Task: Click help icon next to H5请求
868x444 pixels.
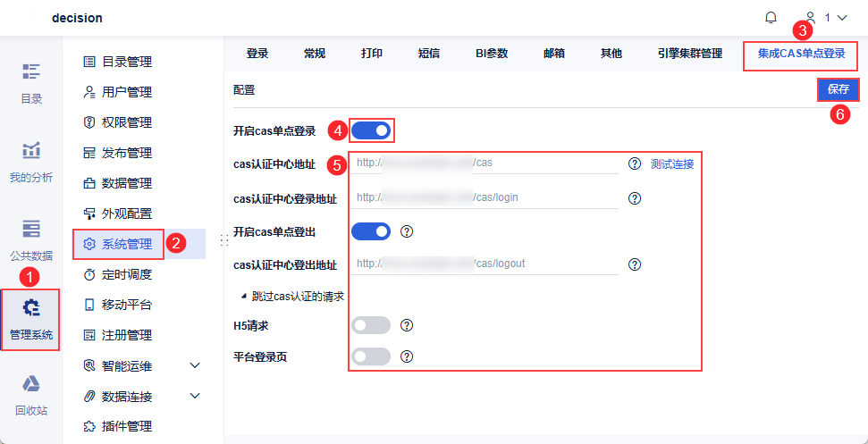Action: 407,325
